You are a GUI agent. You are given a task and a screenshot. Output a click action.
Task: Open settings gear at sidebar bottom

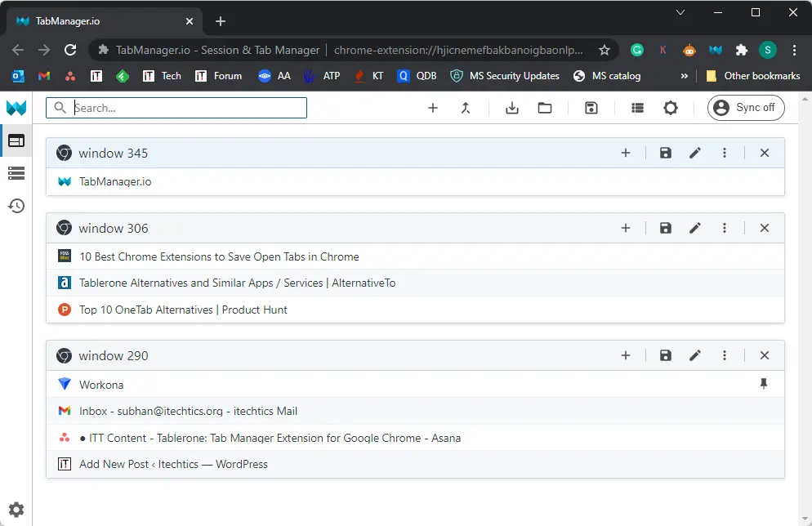coord(16,510)
